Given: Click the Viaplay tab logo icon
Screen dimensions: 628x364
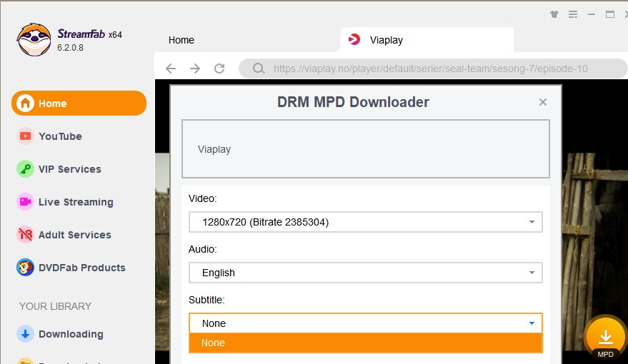Looking at the screenshot, I should pos(354,39).
